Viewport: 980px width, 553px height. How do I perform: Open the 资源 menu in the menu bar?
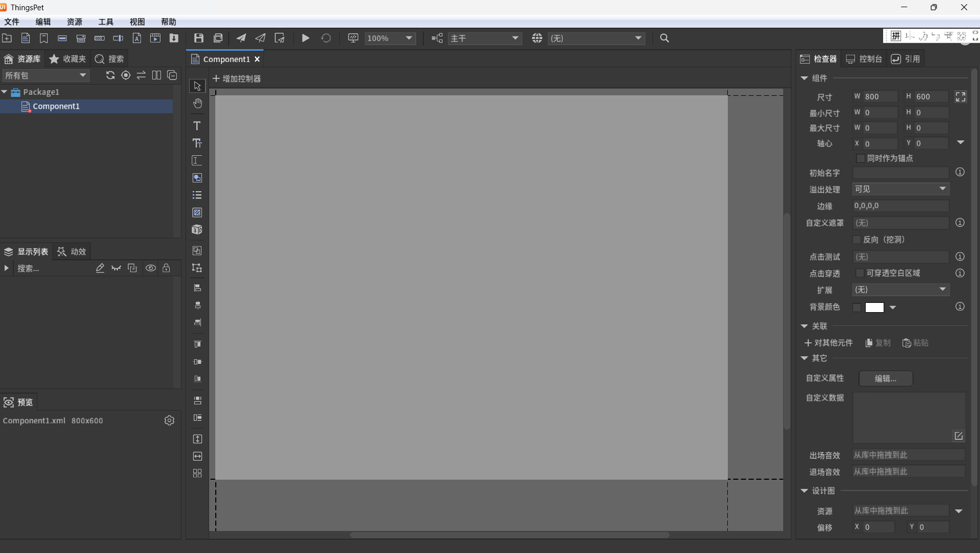[x=74, y=22]
